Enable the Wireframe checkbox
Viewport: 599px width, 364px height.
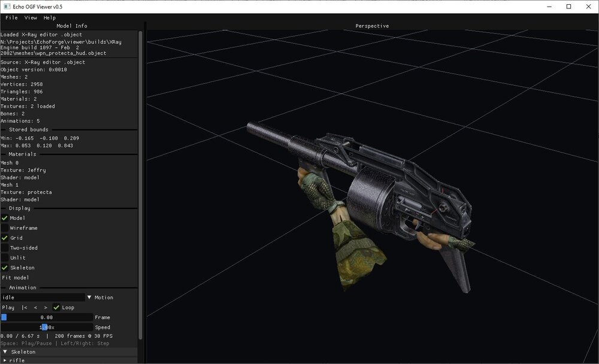pos(5,228)
